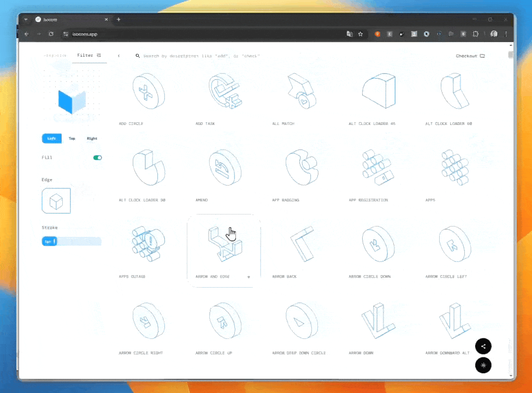This screenshot has height=393, width=532.
Task: Toggle the light/dark theme floating button
Action: 483,365
